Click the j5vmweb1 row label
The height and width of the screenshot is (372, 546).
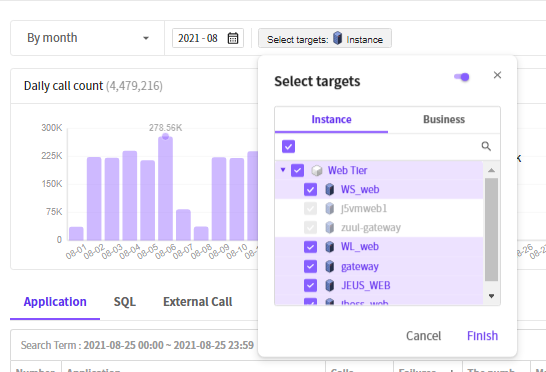(364, 209)
